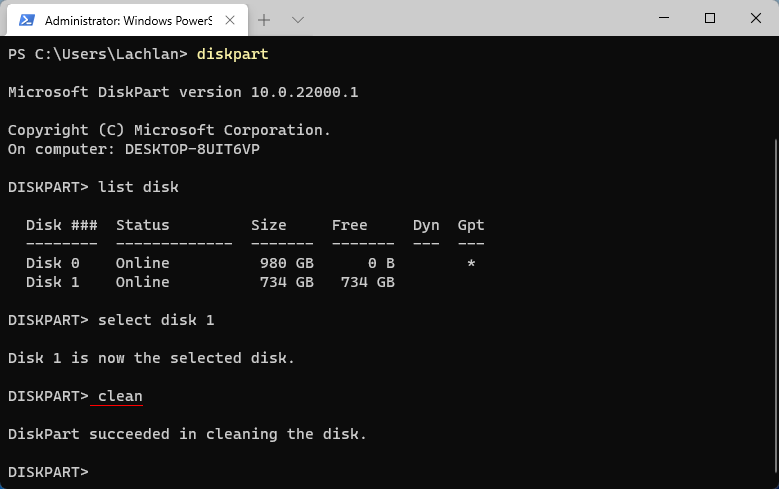
Task: Click the 'Disk ###' column header
Action: click(62, 225)
